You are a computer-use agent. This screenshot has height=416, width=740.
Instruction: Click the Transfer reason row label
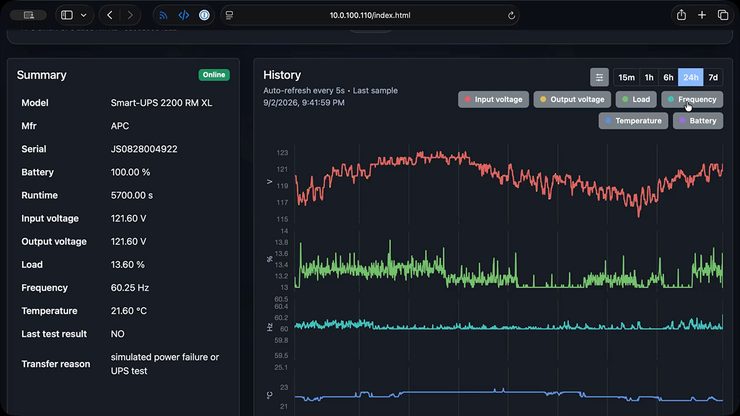56,364
